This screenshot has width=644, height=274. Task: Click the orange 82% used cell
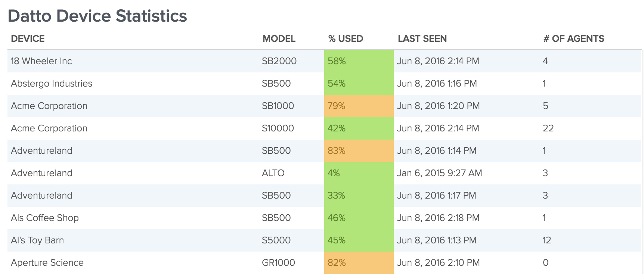[x=359, y=263]
